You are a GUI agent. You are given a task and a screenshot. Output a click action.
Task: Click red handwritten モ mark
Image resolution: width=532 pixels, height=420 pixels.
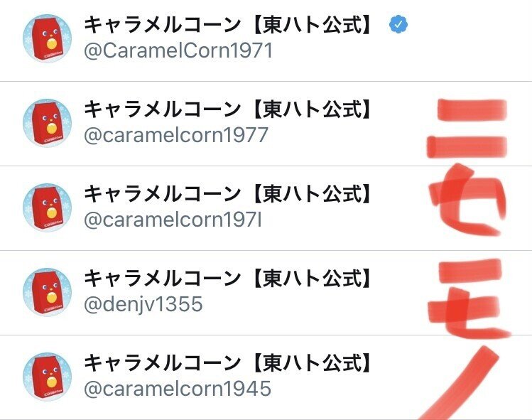point(469,298)
